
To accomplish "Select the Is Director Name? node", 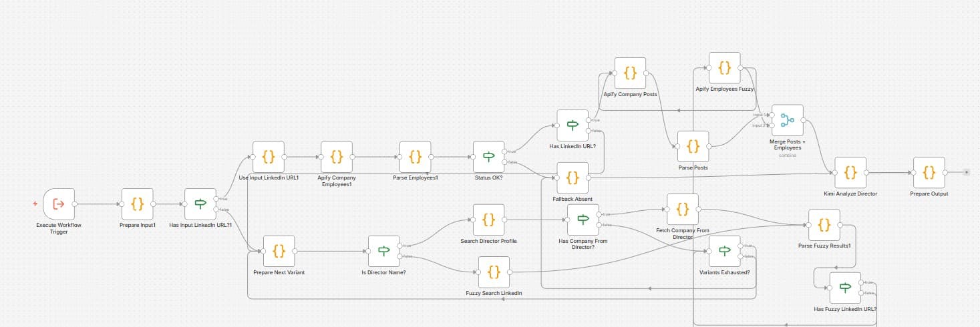I will pos(384,251).
